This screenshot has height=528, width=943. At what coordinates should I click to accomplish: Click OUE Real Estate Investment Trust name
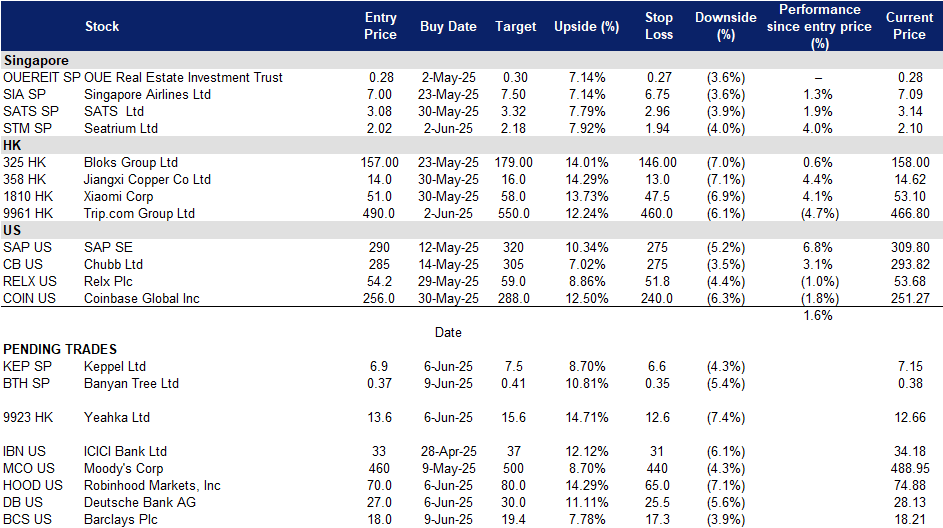coord(183,78)
